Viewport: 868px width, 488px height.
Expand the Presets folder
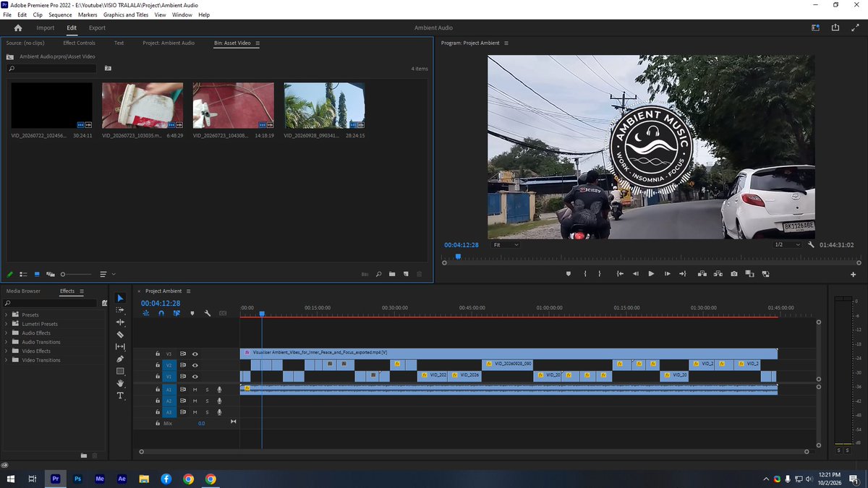coord(7,315)
